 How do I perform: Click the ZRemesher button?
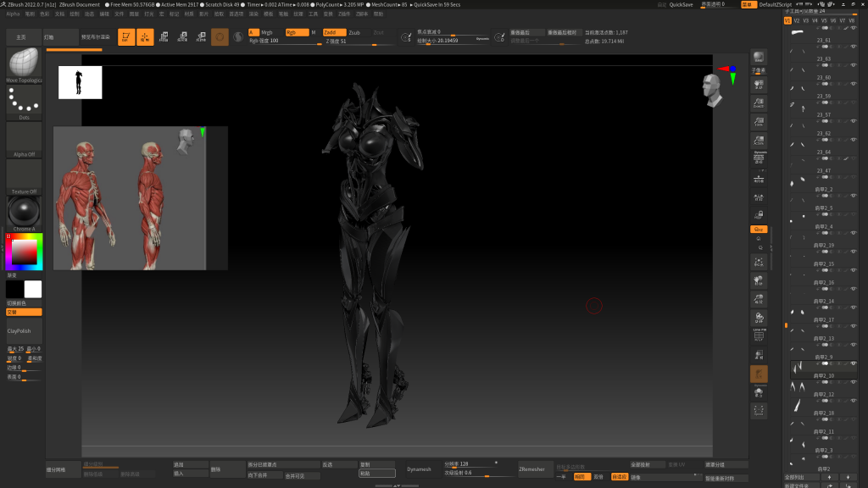[x=535, y=469]
